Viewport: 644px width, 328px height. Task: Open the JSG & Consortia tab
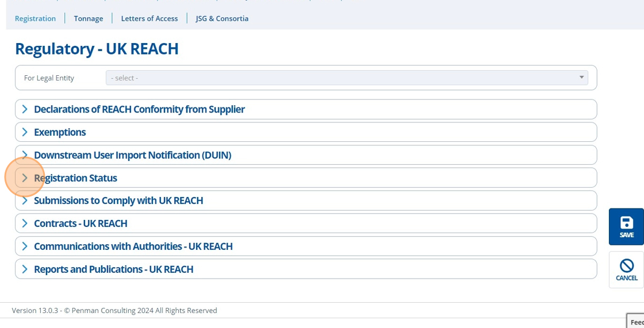(222, 18)
